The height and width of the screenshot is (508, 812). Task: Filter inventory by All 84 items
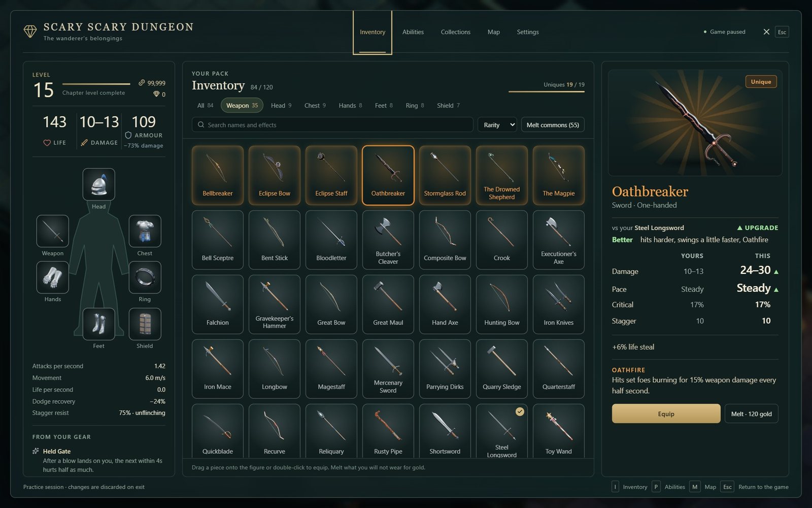205,106
